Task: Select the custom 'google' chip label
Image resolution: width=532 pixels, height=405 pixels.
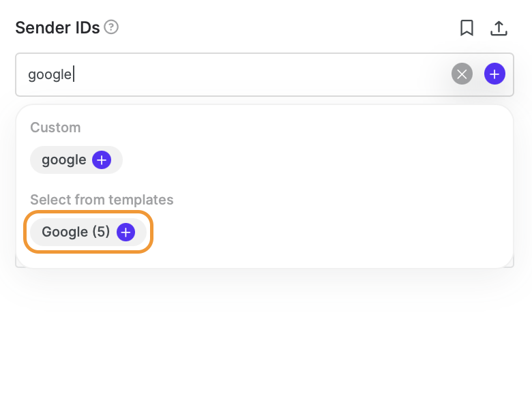Action: tap(64, 160)
